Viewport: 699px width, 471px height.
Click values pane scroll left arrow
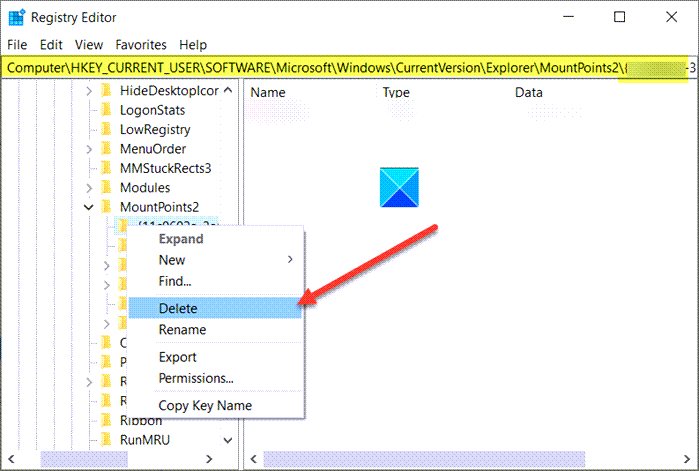pos(254,459)
